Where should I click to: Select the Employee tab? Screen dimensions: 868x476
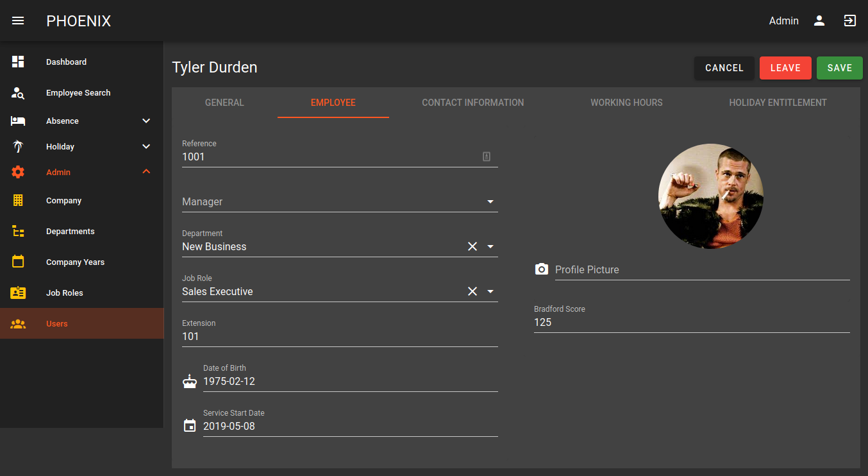point(333,103)
